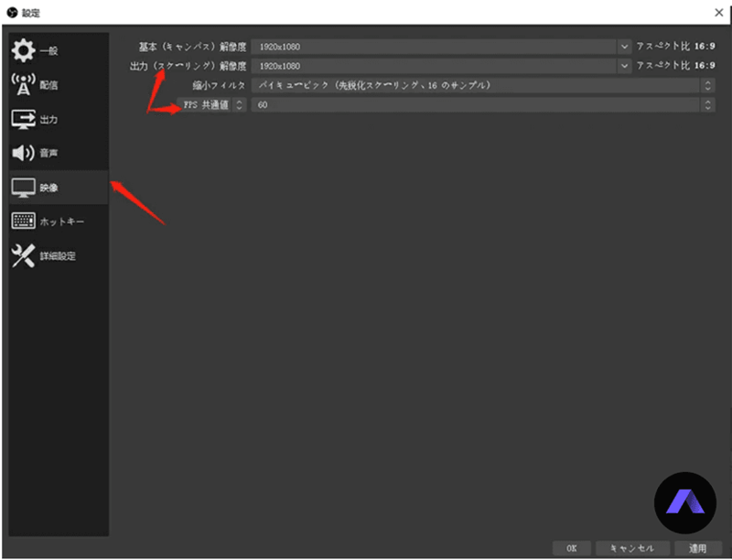Image resolution: width=732 pixels, height=560 pixels.
Task: Open the ホットキー keyboard icon
Action: tap(24, 221)
